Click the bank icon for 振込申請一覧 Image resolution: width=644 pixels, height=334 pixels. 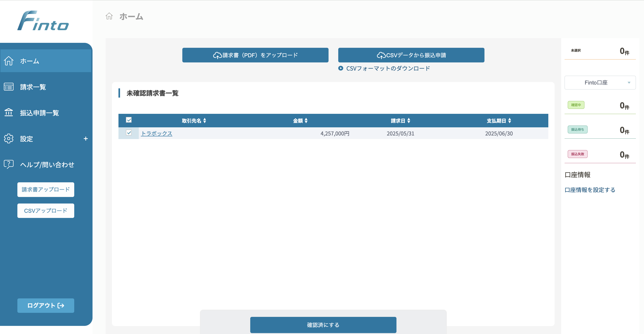[x=9, y=113]
